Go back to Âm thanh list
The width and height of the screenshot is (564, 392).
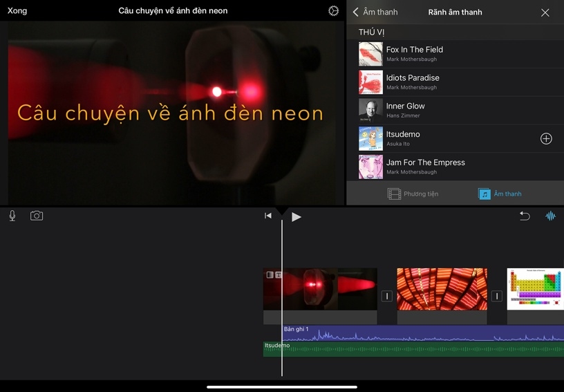375,12
